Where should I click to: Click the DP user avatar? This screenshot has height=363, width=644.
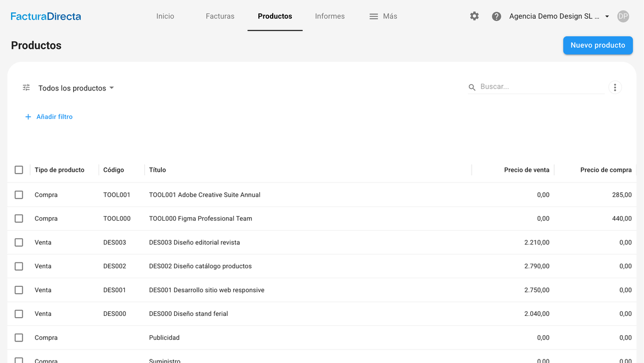(623, 16)
